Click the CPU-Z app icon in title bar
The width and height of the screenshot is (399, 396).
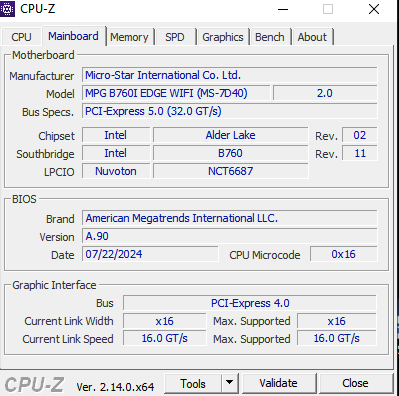pos(7,9)
